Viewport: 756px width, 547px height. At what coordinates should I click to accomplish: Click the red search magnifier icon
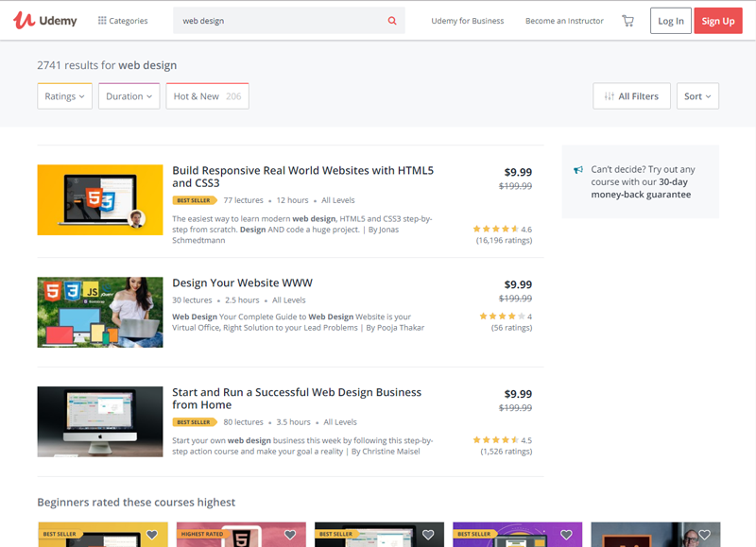(x=392, y=21)
